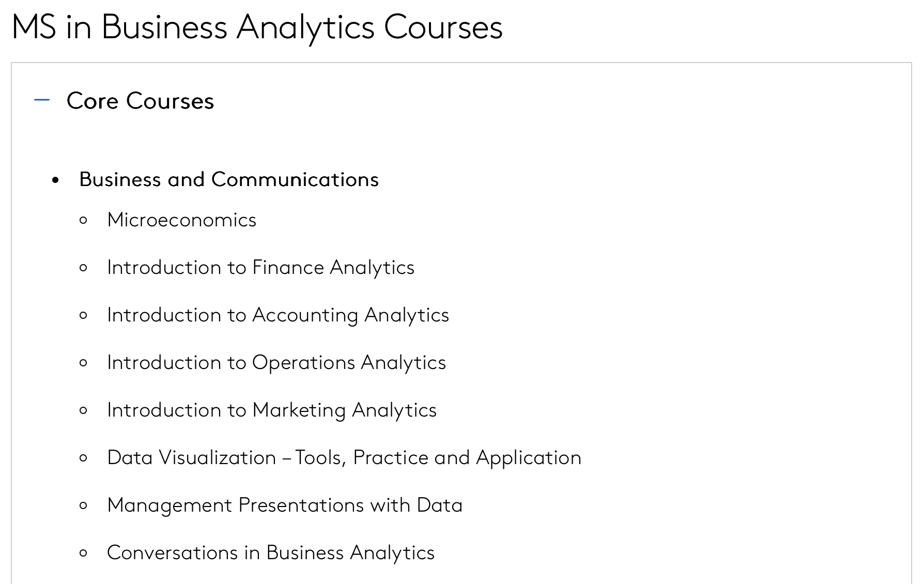The height and width of the screenshot is (584, 924).
Task: Select Conversations in Business Analytics item
Action: pyautogui.click(x=270, y=553)
